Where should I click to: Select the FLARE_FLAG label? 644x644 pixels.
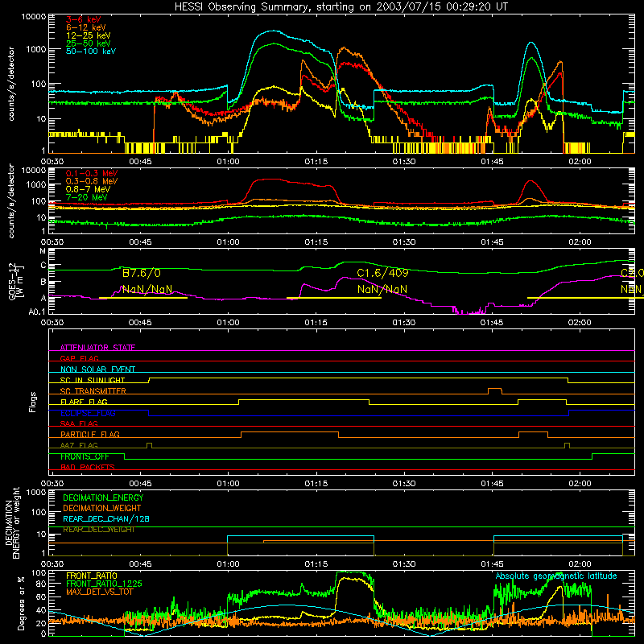84,402
